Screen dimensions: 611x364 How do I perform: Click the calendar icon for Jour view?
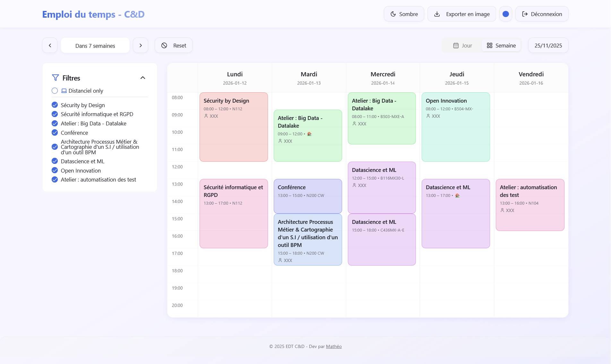(456, 46)
